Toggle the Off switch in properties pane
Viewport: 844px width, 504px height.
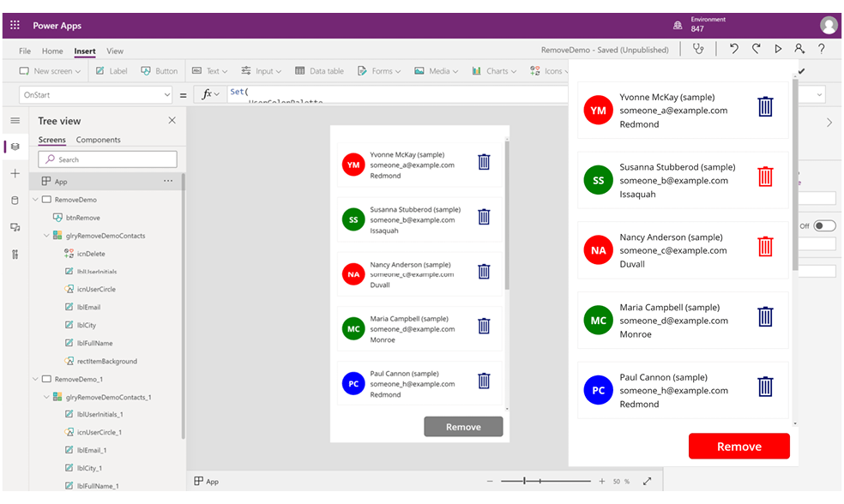point(824,226)
